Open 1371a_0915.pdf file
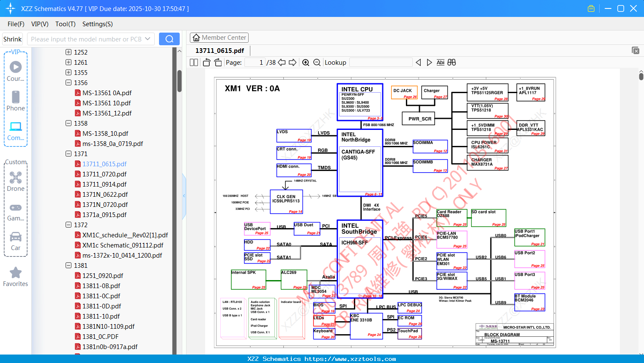The image size is (644, 363). point(104,214)
